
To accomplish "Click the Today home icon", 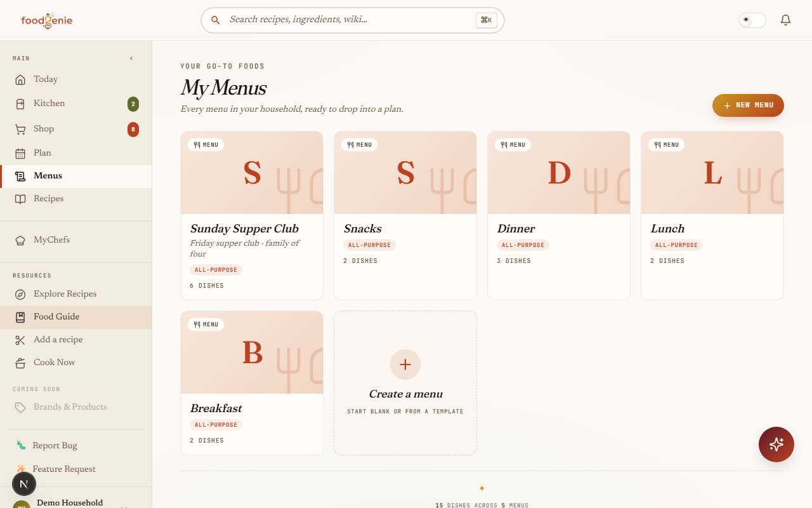I will coord(20,79).
